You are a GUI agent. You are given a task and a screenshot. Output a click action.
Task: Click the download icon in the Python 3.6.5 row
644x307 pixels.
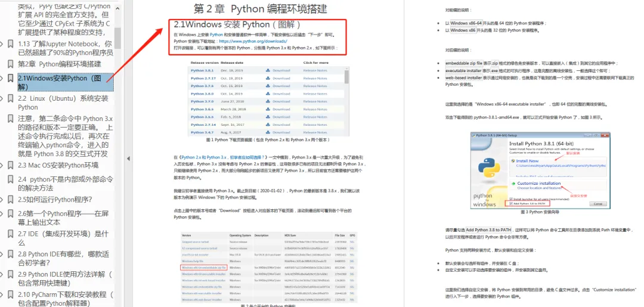click(x=268, y=109)
